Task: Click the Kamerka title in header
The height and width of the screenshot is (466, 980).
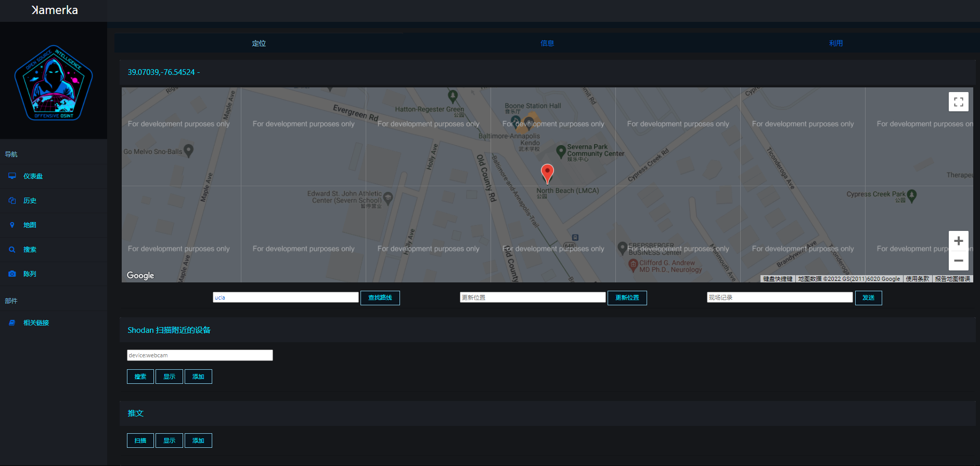Action: pos(55,10)
